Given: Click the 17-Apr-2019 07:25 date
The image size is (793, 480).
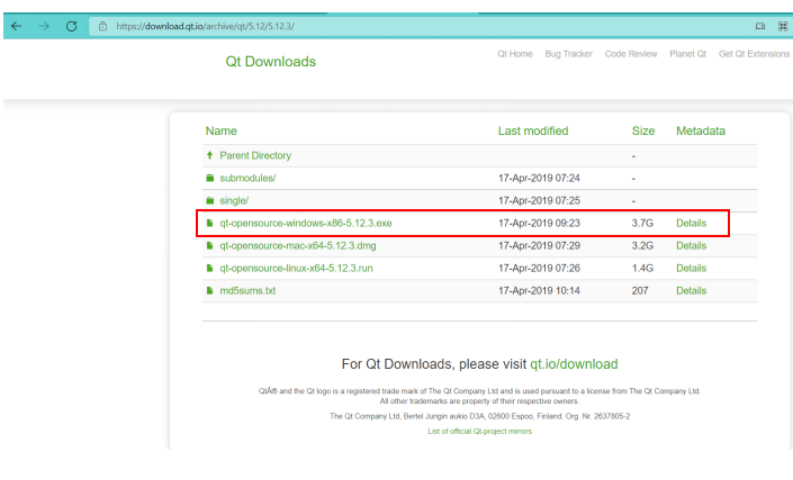Looking at the screenshot, I should 539,201.
